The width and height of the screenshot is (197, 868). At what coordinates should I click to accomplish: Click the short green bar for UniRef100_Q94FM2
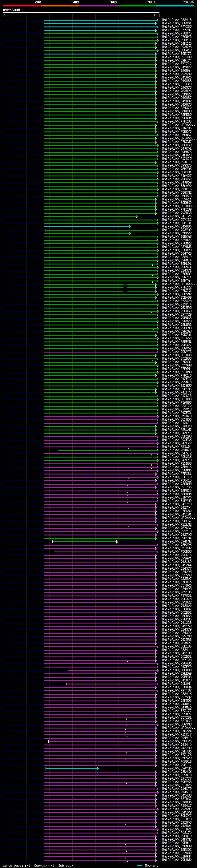(85, 542)
